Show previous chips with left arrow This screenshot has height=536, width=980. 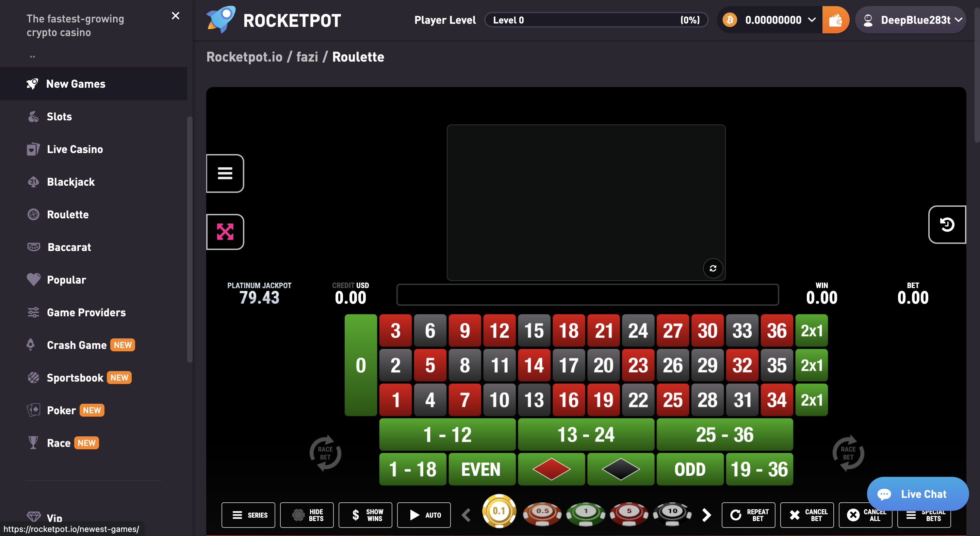tap(466, 515)
